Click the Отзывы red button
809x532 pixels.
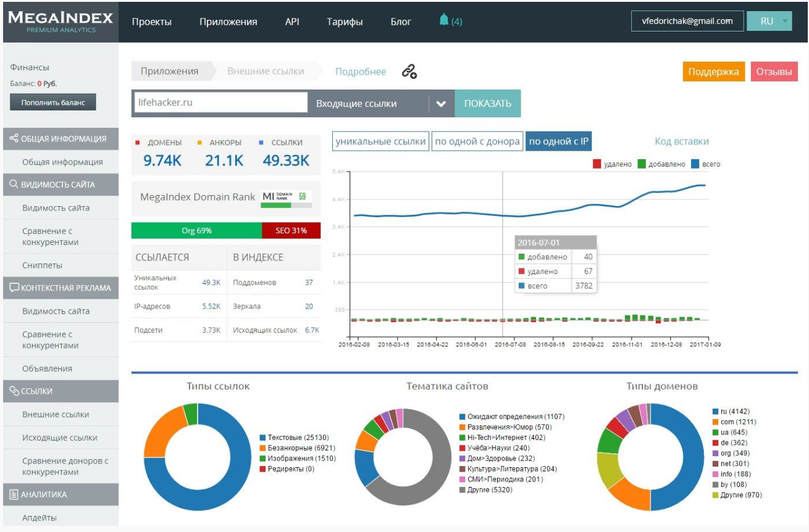[x=774, y=72]
